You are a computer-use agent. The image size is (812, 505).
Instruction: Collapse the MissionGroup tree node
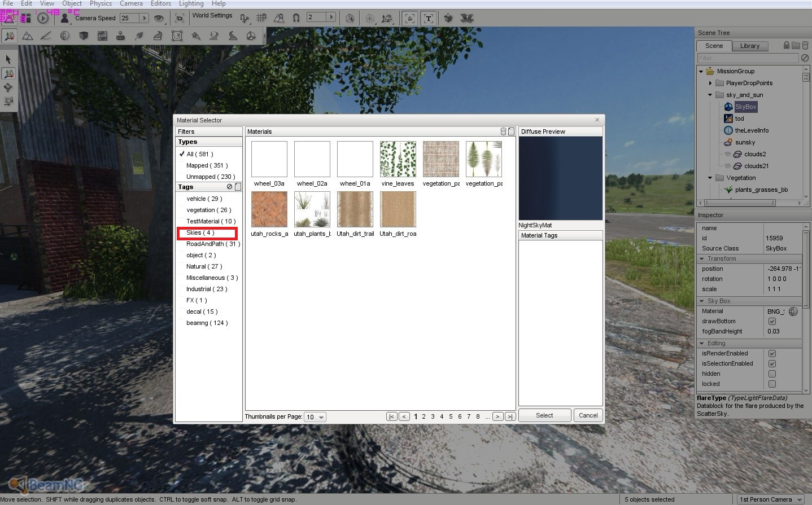point(701,72)
